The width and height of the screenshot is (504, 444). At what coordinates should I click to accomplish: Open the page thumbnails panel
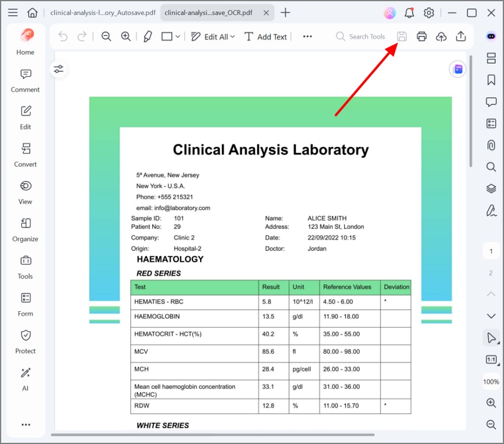pyautogui.click(x=491, y=58)
